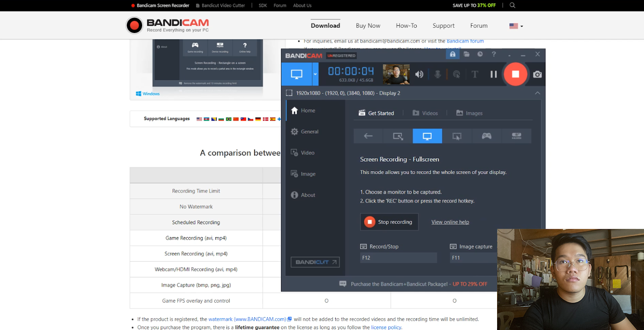Open Buy Now in website navigation
Image resolution: width=644 pixels, height=330 pixels.
[368, 26]
